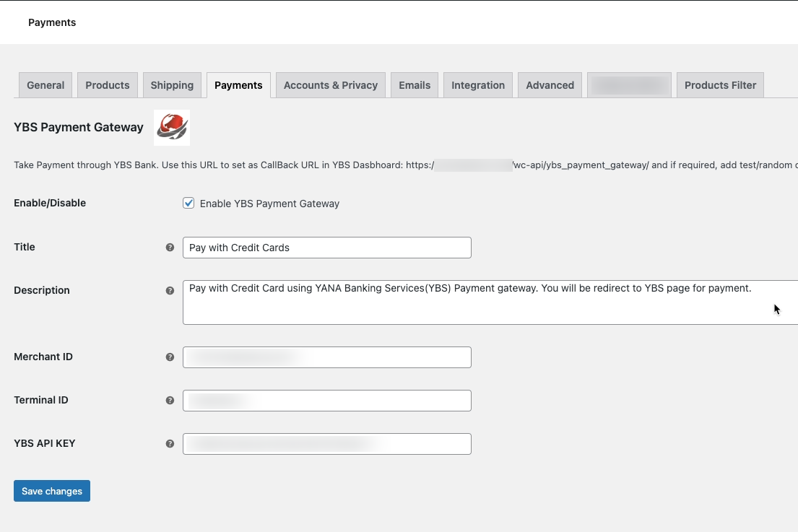Click help icon beside YBS API KEY
798x532 pixels.
pos(170,443)
